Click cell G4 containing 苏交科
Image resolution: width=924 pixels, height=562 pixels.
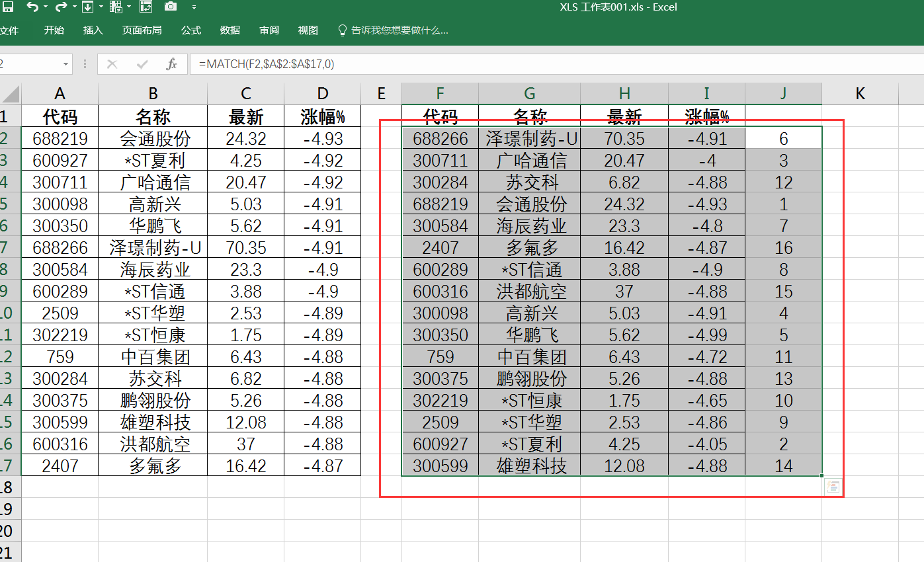[x=530, y=182]
